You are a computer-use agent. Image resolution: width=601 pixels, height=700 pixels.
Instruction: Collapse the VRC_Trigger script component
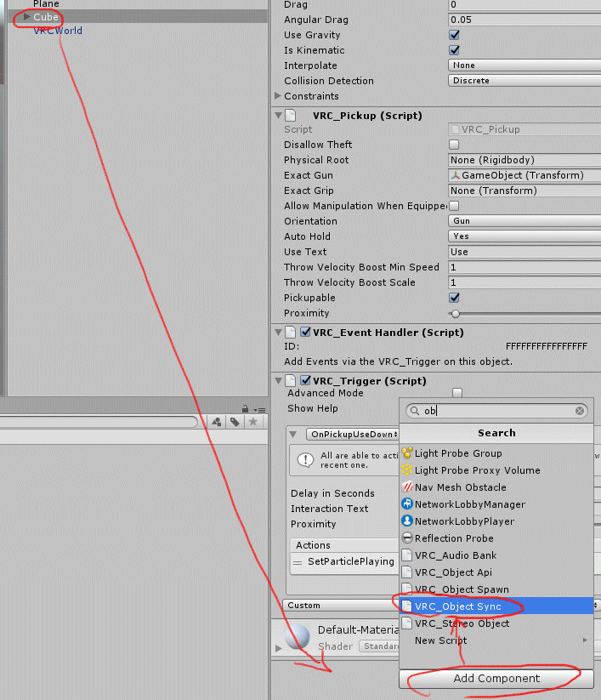pyautogui.click(x=279, y=381)
